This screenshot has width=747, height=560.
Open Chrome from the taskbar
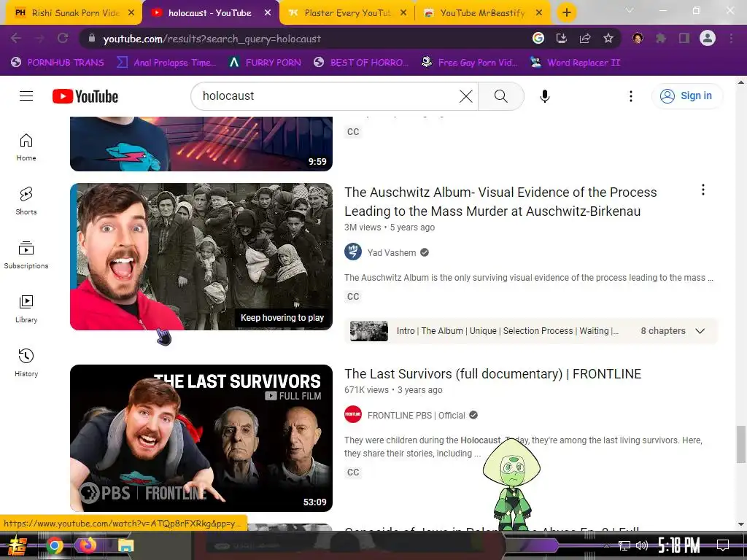click(54, 545)
